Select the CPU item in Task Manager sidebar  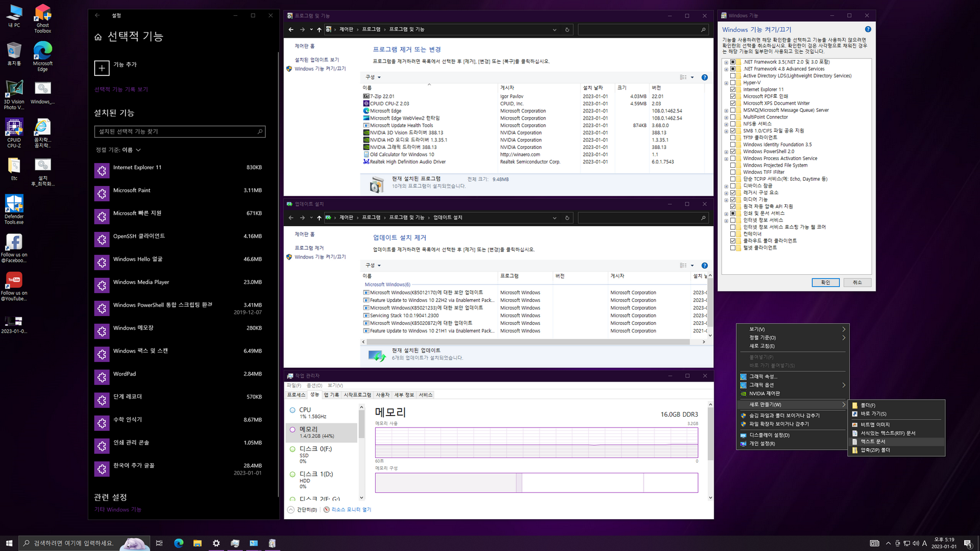(x=322, y=413)
